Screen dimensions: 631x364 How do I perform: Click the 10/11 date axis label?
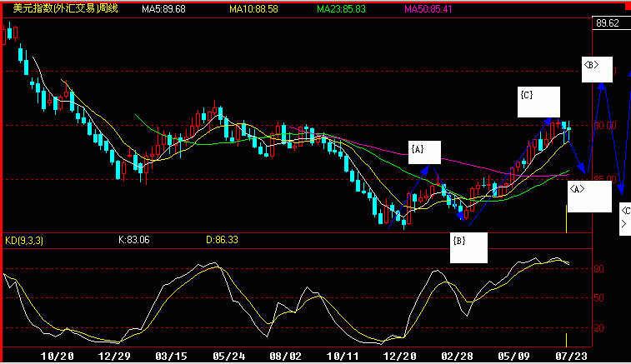(x=343, y=356)
